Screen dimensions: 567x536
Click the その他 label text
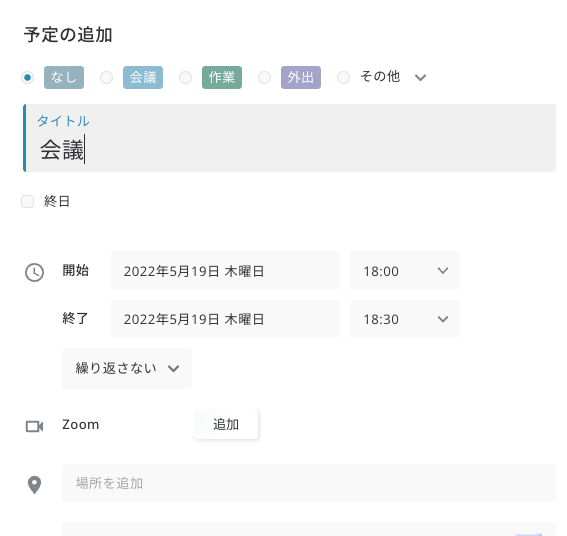click(x=380, y=77)
